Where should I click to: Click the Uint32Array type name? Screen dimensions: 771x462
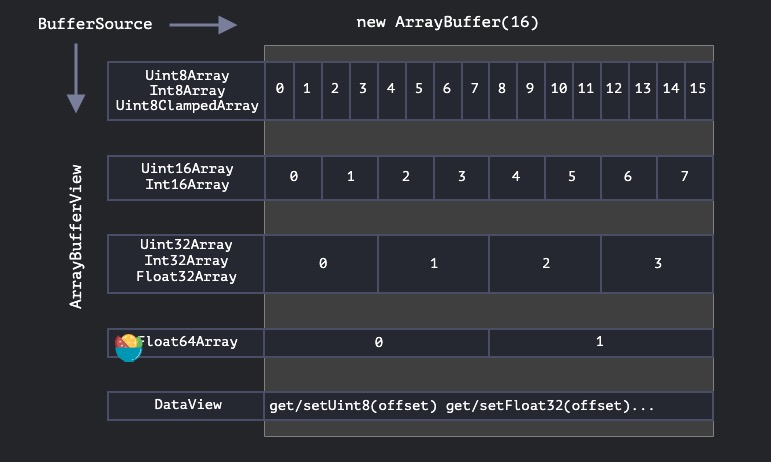coord(186,245)
